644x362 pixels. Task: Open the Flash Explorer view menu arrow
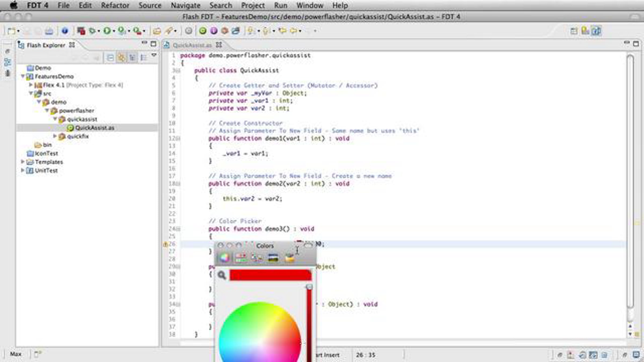[154, 55]
